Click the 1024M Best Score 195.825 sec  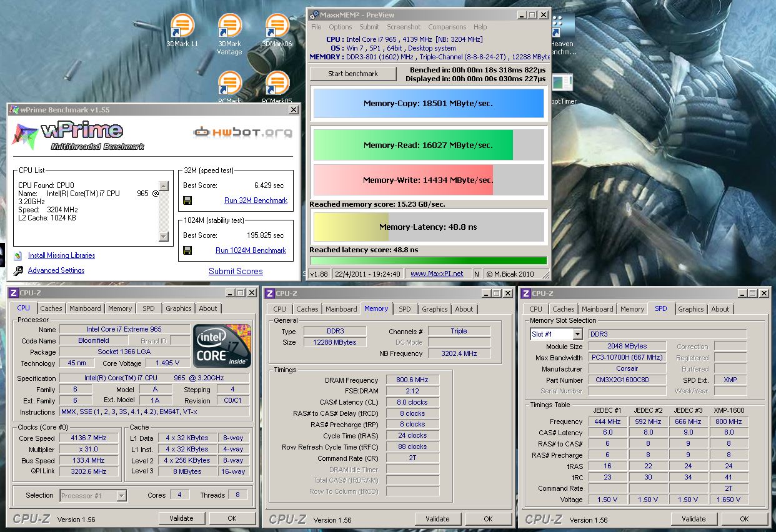(266, 235)
